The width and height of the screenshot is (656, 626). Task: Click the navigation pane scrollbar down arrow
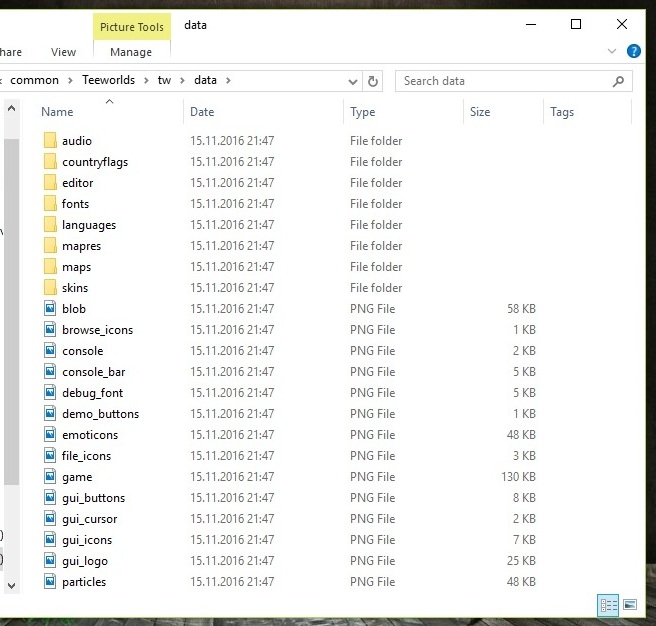pyautogui.click(x=11, y=584)
